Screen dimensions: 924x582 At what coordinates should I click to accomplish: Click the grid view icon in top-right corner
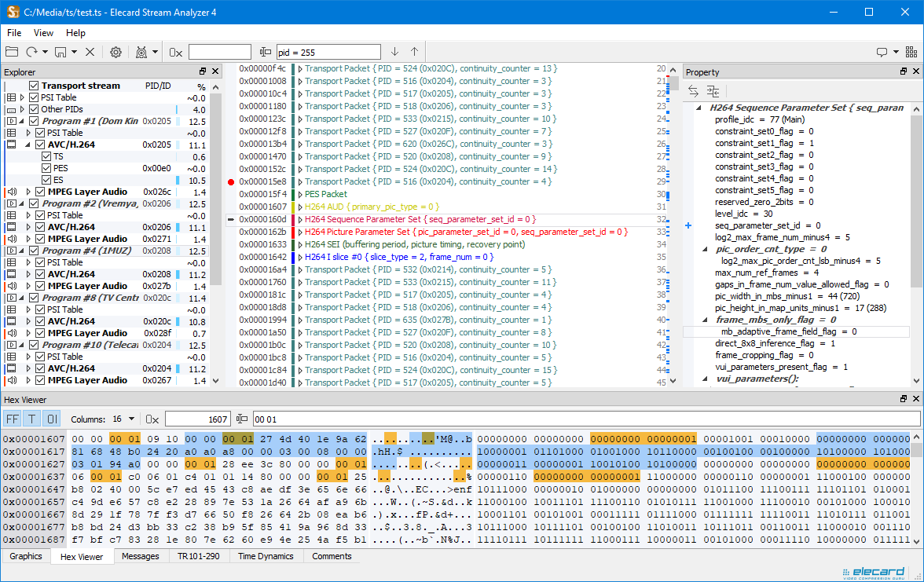click(x=911, y=51)
